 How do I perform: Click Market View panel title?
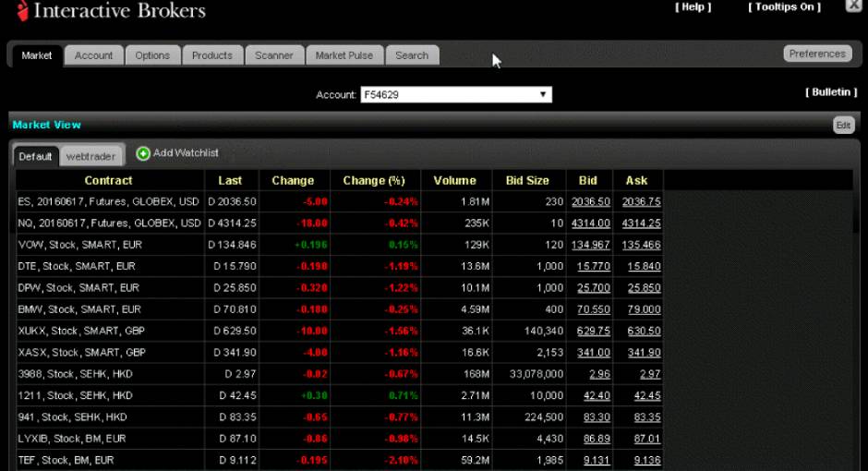click(x=46, y=125)
